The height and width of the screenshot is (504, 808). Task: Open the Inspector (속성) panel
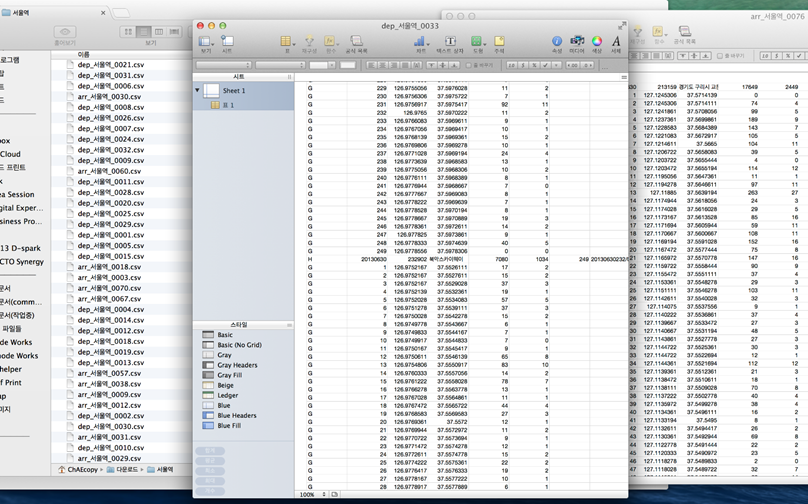coord(557,42)
